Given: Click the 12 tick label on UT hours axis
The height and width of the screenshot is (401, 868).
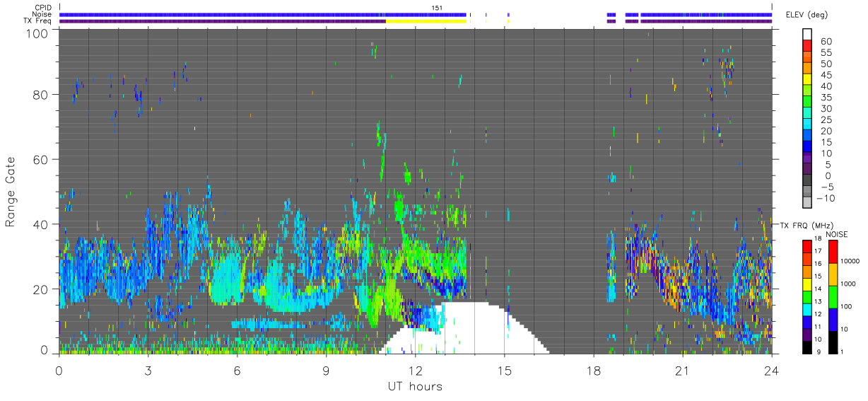Looking at the screenshot, I should click(415, 370).
